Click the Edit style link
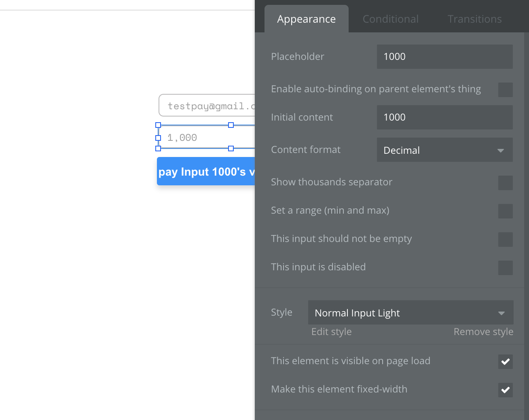529x420 pixels. (331, 332)
